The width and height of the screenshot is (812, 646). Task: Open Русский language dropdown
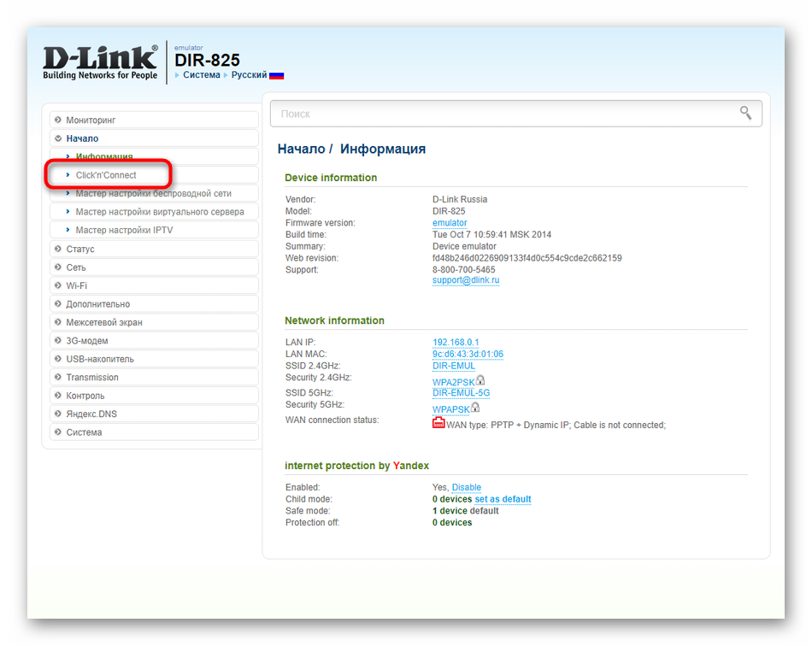(x=249, y=75)
